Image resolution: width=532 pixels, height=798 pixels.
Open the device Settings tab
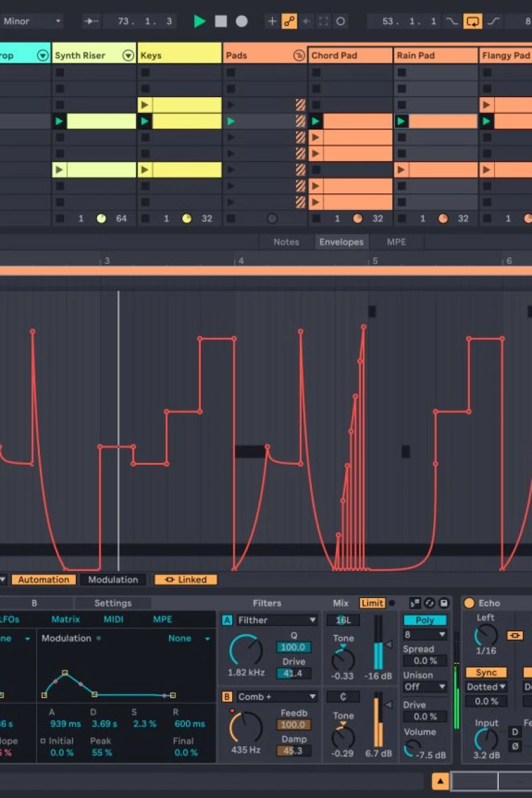coord(113,603)
